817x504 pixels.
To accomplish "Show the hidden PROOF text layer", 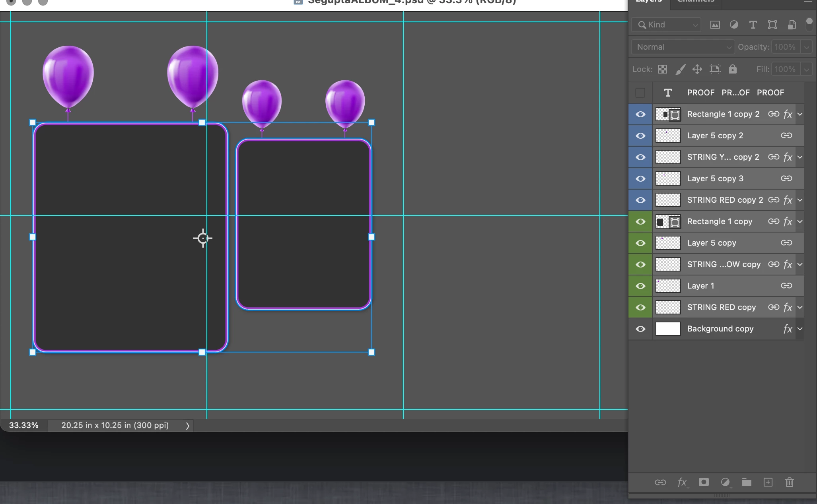I will pyautogui.click(x=640, y=93).
